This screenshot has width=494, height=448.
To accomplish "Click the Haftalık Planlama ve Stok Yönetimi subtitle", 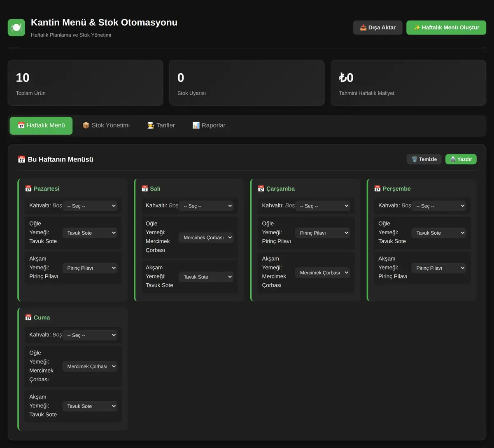I will click(71, 35).
